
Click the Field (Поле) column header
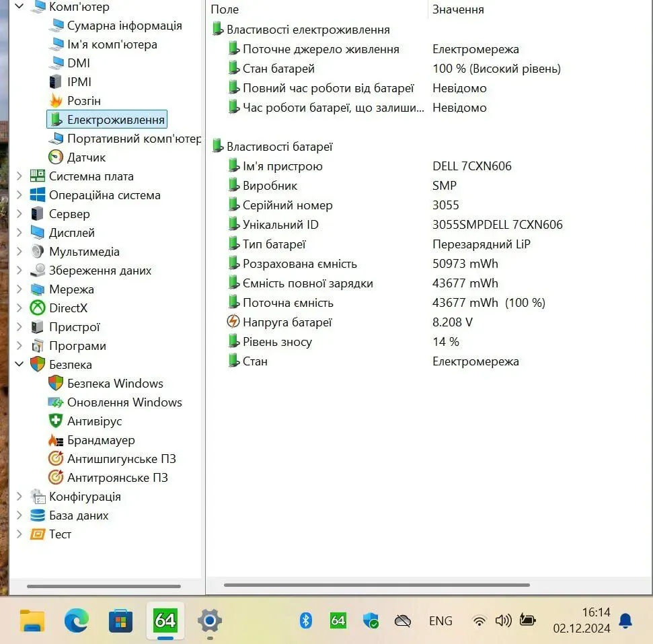point(225,9)
